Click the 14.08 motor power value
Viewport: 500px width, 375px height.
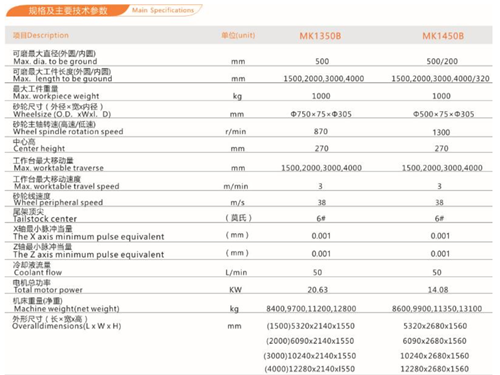coord(438,290)
